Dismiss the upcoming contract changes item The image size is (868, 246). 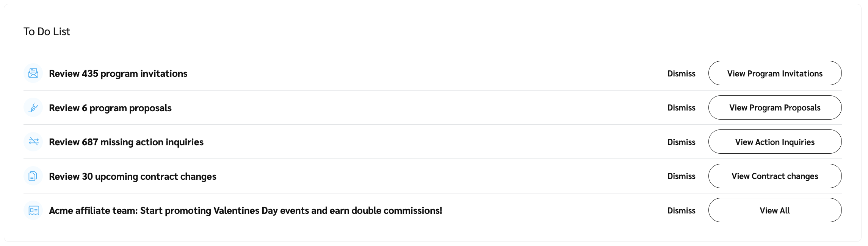[681, 176]
